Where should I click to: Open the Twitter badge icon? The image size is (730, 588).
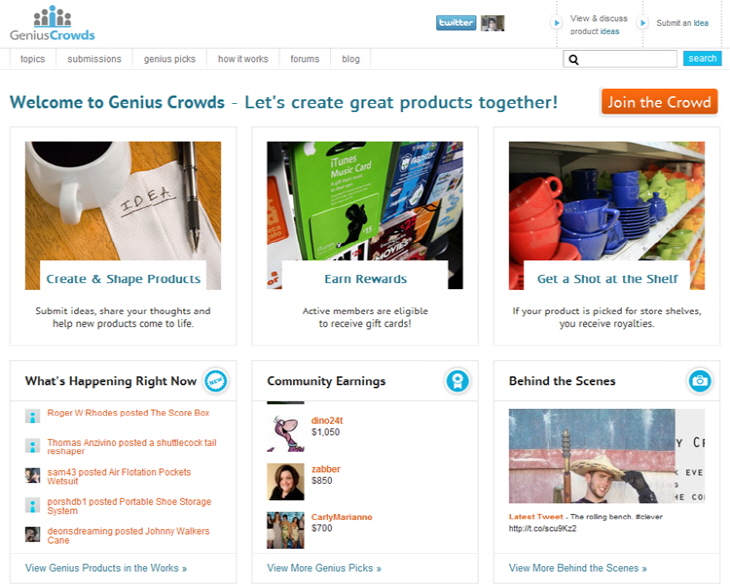pyautogui.click(x=456, y=22)
